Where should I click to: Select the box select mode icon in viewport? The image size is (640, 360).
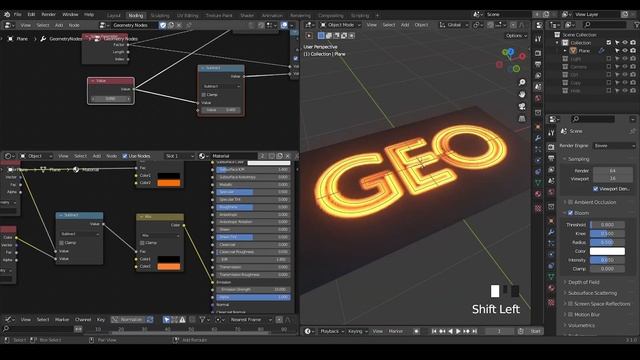[321, 36]
